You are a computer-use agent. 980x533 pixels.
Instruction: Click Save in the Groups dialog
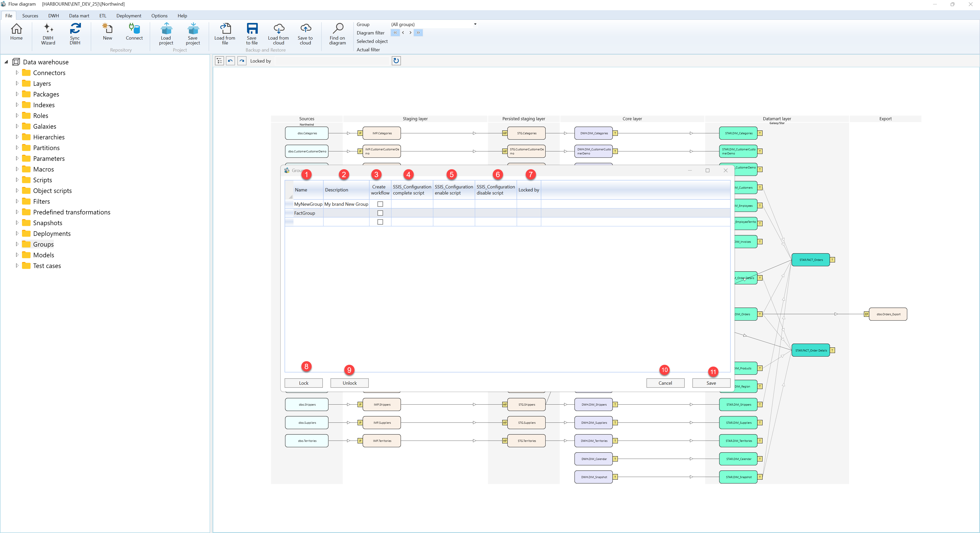click(712, 383)
